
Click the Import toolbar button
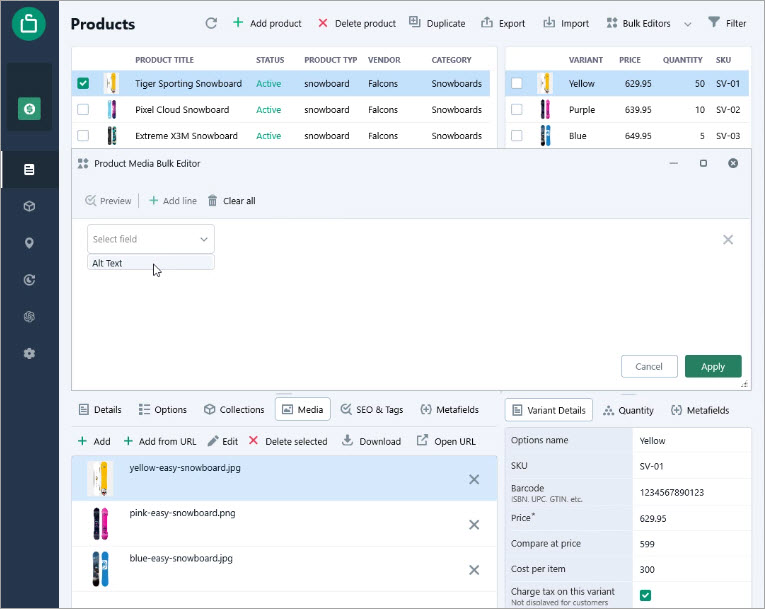pos(566,23)
